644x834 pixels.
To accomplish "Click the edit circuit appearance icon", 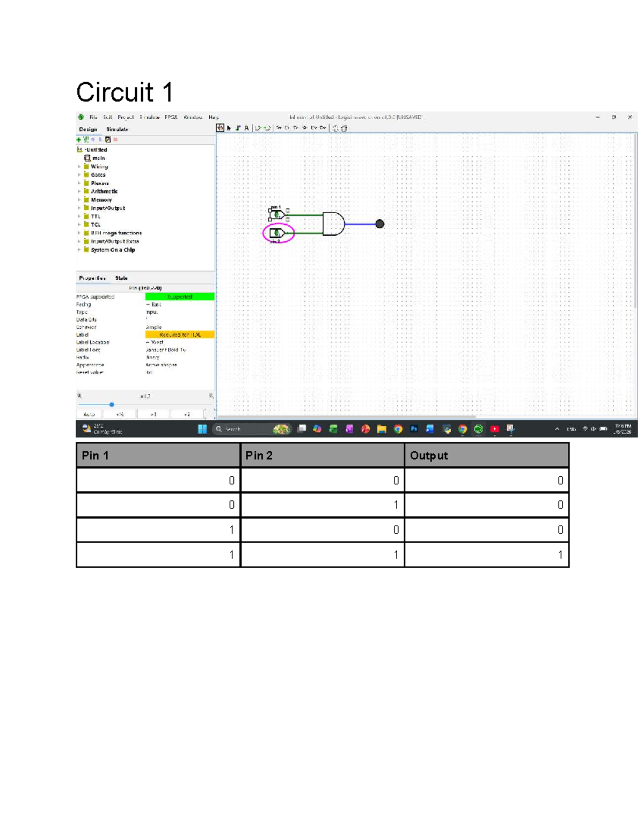I will tap(108, 140).
